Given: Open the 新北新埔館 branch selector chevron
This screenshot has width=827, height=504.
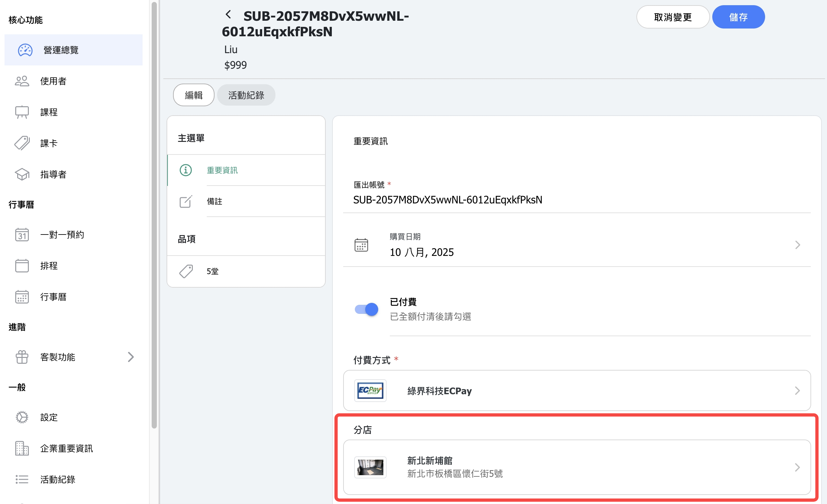Looking at the screenshot, I should coord(797,467).
